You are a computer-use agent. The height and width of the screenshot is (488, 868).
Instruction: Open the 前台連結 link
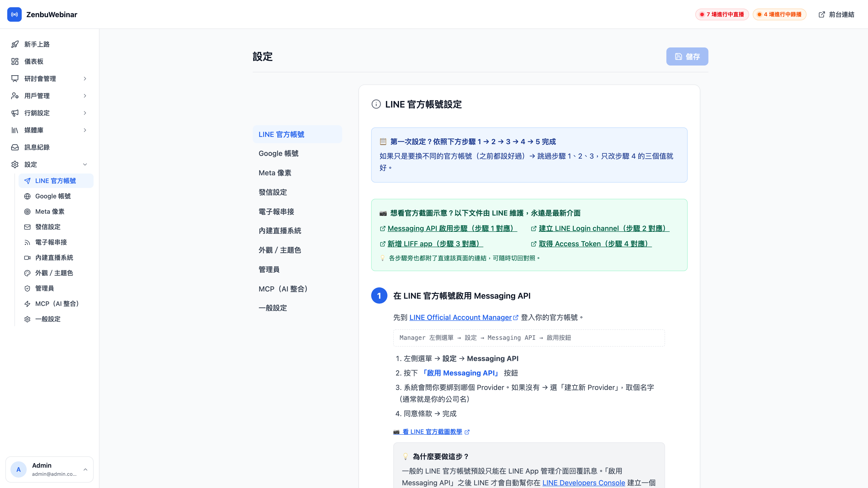pyautogui.click(x=837, y=14)
